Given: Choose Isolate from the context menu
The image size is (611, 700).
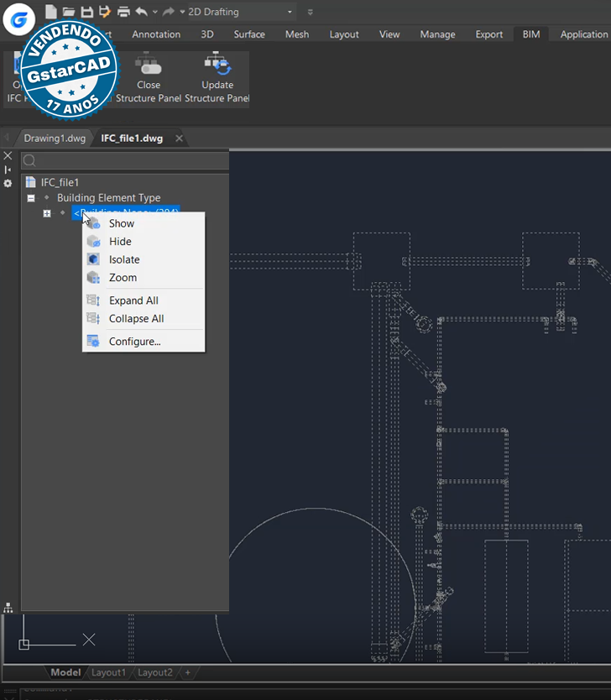Looking at the screenshot, I should click(x=144, y=260).
